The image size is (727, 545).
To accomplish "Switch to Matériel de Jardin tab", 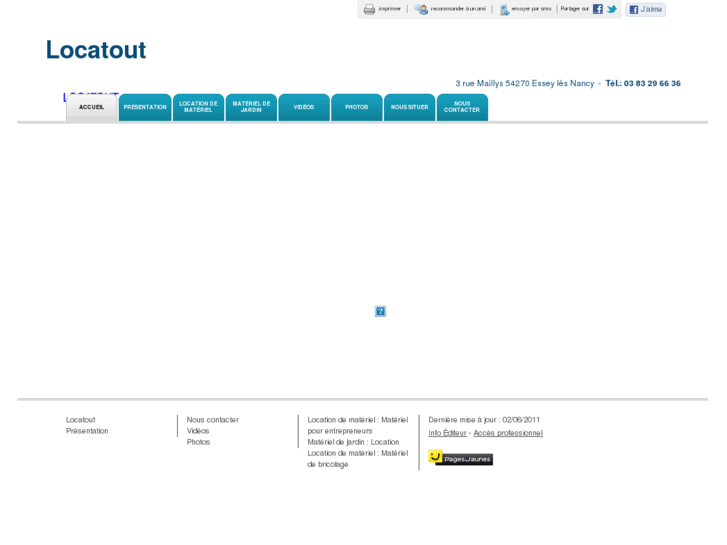I will 251,107.
